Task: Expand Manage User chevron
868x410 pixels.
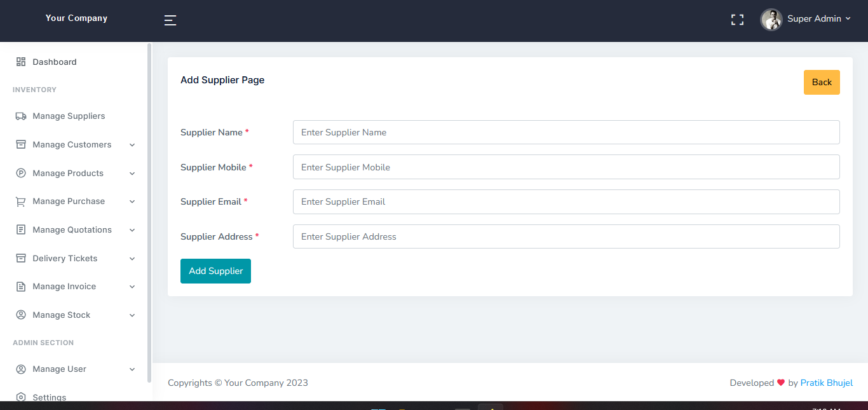Action: (x=132, y=369)
